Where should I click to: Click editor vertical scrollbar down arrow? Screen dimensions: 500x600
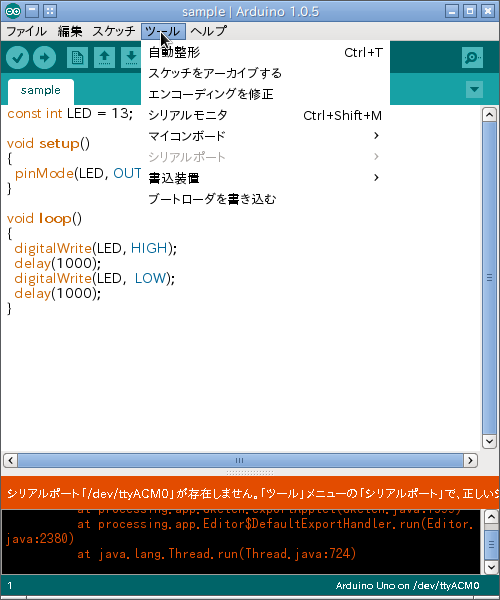(489, 442)
